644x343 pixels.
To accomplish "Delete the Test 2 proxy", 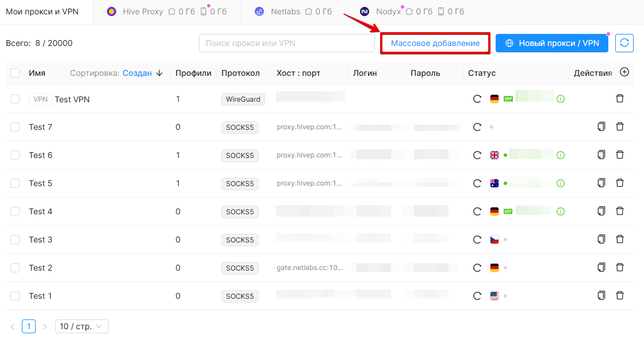I will pyautogui.click(x=620, y=268).
